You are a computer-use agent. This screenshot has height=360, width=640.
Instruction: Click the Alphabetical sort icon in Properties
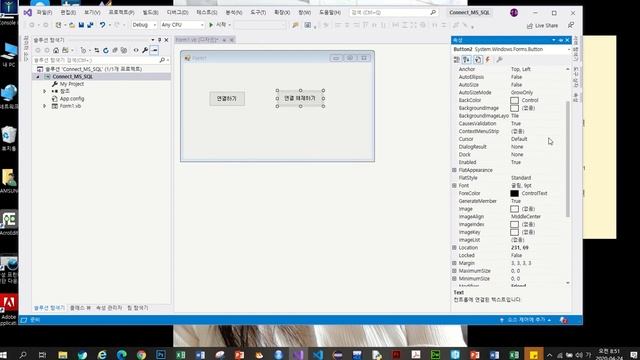pyautogui.click(x=467, y=60)
